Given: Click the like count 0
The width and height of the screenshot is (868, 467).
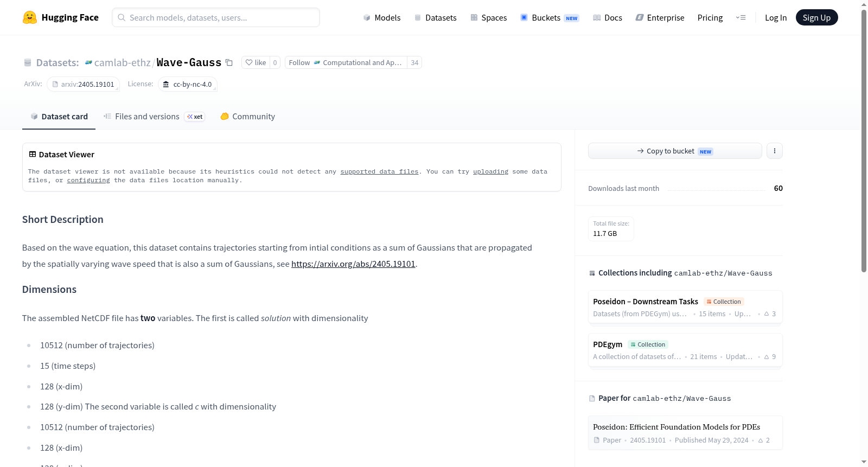Looking at the screenshot, I should (x=275, y=62).
